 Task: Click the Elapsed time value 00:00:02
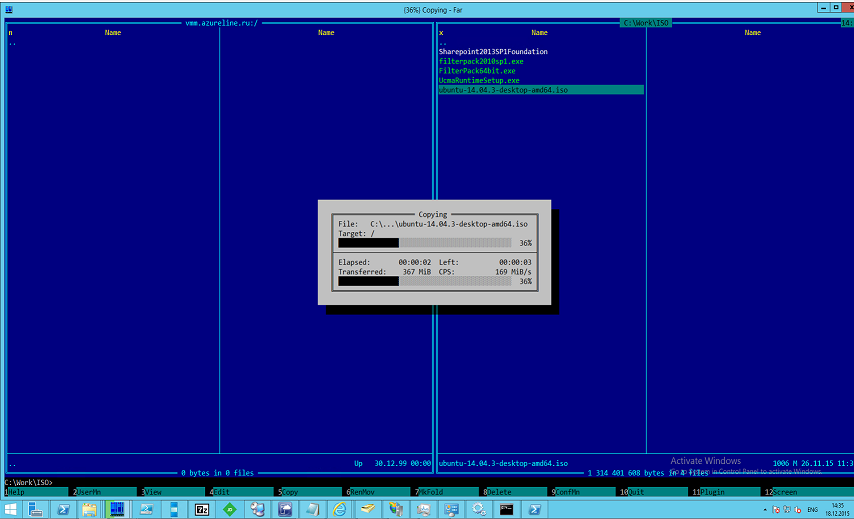[x=414, y=262]
